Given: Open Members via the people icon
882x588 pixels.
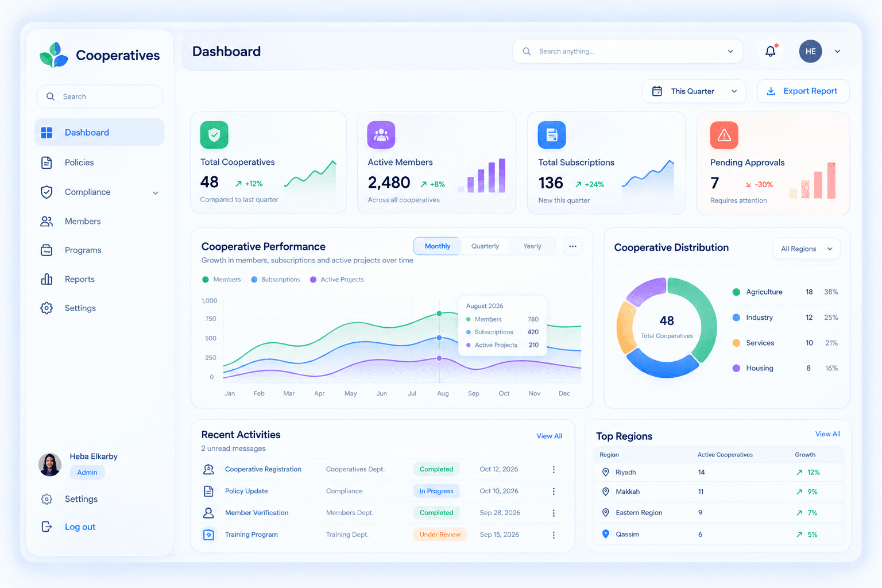Looking at the screenshot, I should 47,221.
